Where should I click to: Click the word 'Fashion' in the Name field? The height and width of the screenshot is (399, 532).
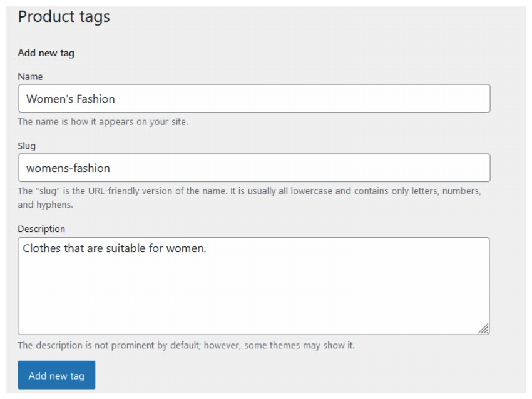pyautogui.click(x=95, y=99)
